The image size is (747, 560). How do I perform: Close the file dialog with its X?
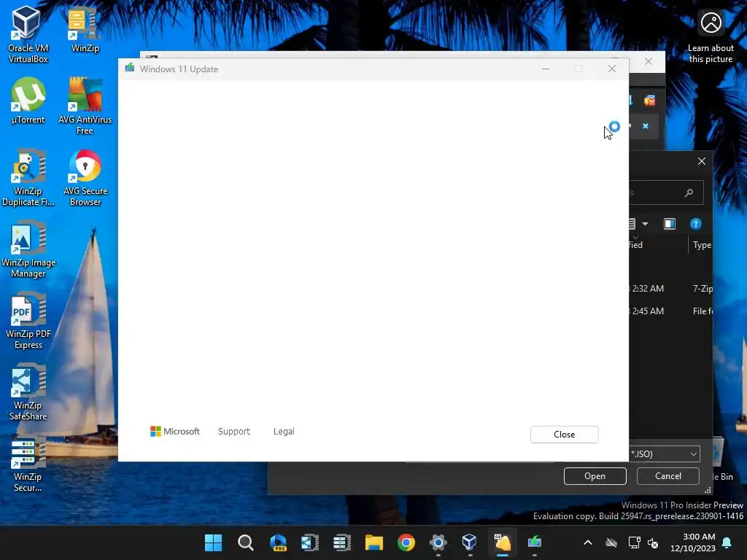click(702, 161)
